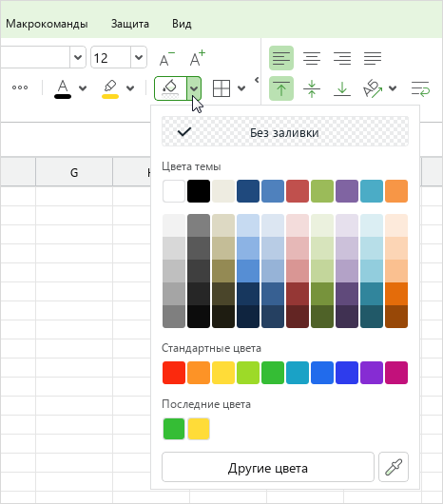Click the Другие цвета button
443x504 pixels.
point(268,467)
